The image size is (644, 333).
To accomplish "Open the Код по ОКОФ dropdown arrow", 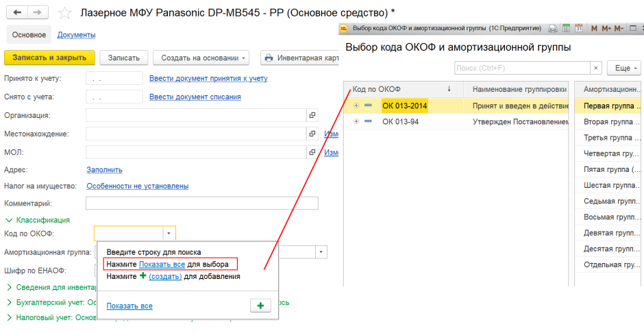I will [169, 233].
